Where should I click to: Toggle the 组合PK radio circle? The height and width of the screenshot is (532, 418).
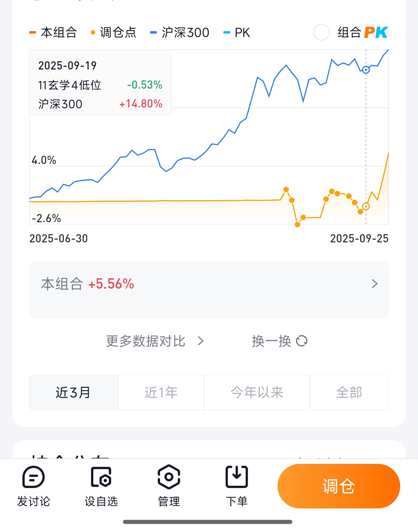click(321, 33)
